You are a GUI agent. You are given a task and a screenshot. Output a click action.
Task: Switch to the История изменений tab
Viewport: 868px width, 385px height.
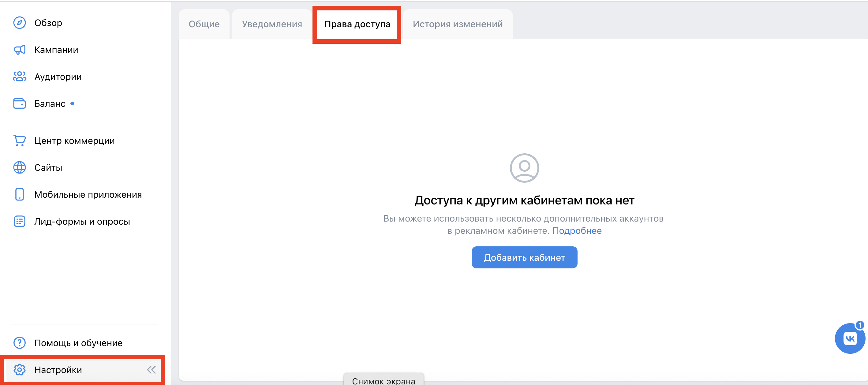tap(457, 24)
